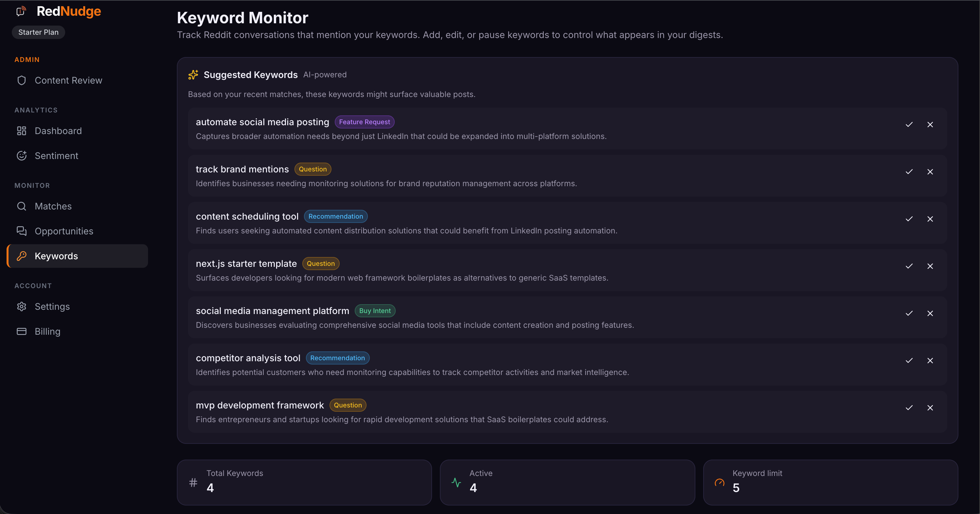Approve 'social media management platform' keyword checkmark

tap(909, 313)
